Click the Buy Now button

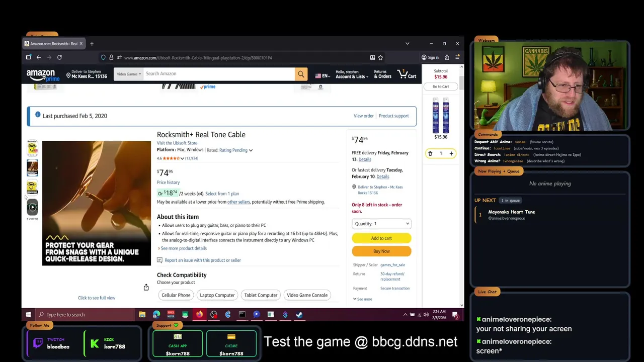pyautogui.click(x=381, y=251)
